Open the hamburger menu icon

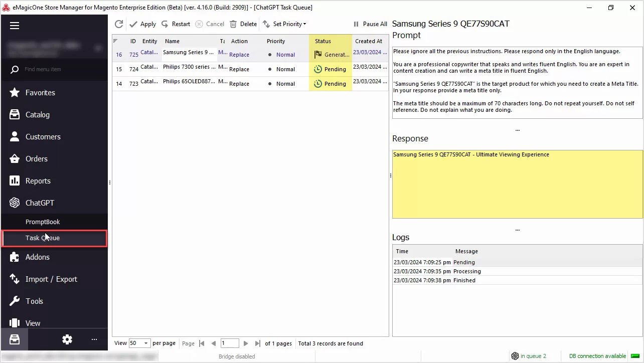(15, 26)
